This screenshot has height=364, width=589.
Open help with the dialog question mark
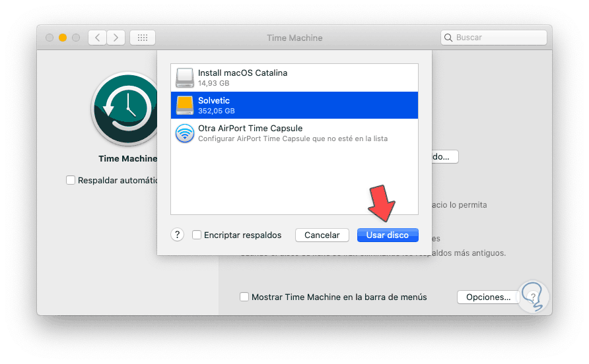click(x=178, y=235)
